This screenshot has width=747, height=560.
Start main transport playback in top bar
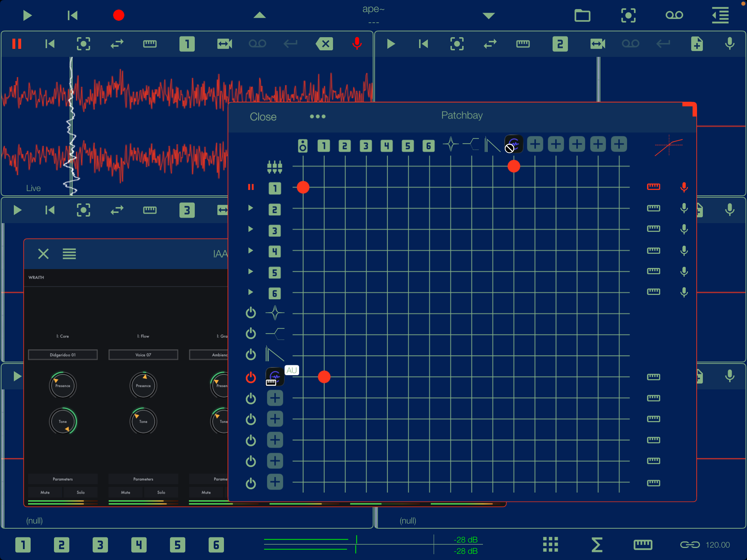click(x=27, y=15)
